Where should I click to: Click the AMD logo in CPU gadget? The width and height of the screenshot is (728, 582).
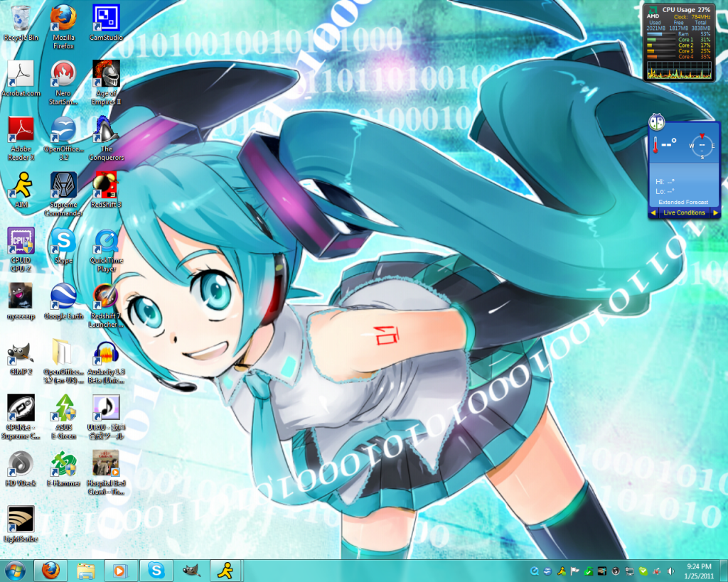(653, 12)
